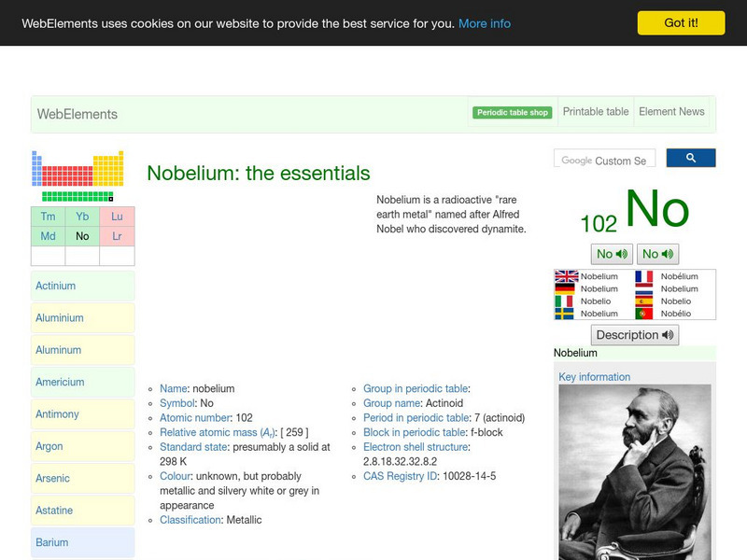Open the Relative atomic mass link
Screen dimensions: 747x560
coord(218,432)
